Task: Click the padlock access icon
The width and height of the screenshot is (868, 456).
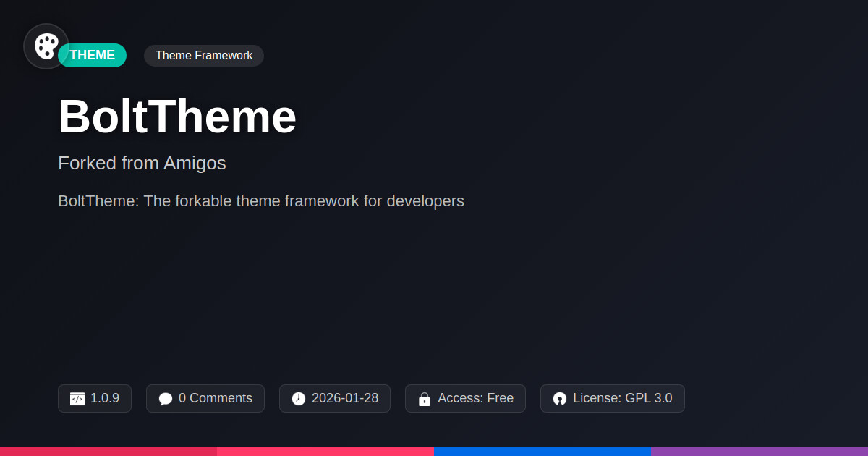Action: (425, 399)
